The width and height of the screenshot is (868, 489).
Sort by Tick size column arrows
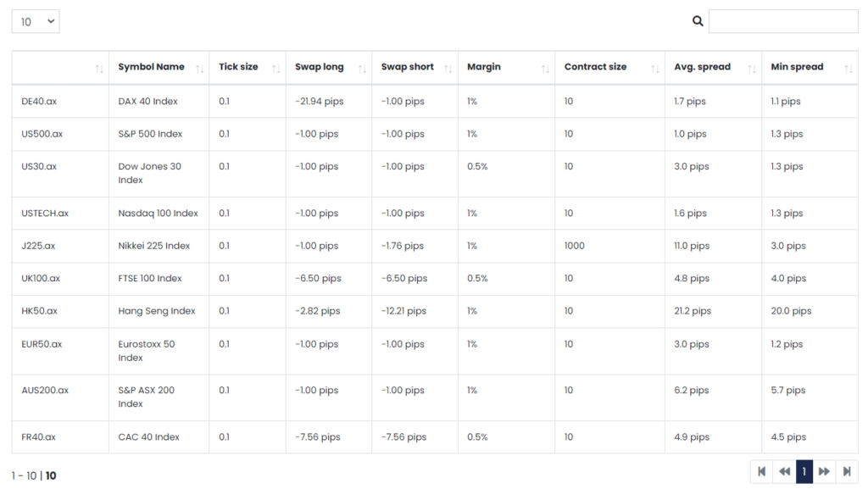click(276, 69)
